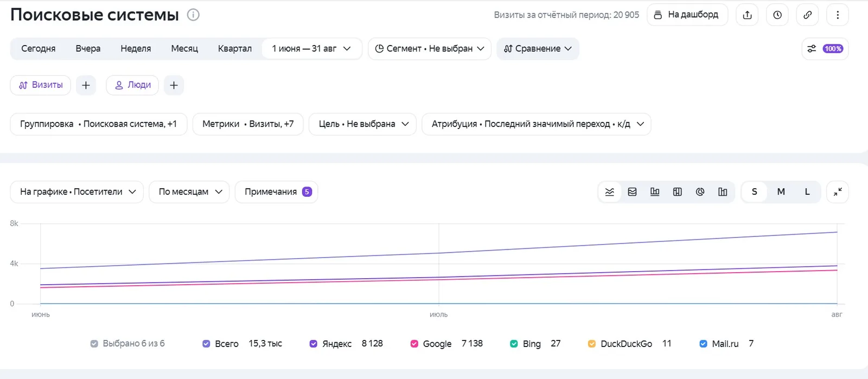
Task: Select the stacked bar chart icon
Action: pos(678,192)
